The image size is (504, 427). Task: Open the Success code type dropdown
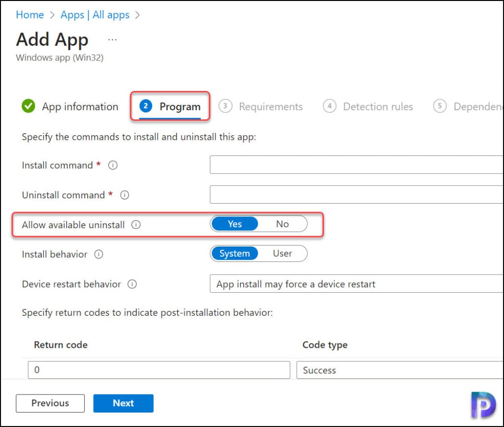pyautogui.click(x=400, y=370)
